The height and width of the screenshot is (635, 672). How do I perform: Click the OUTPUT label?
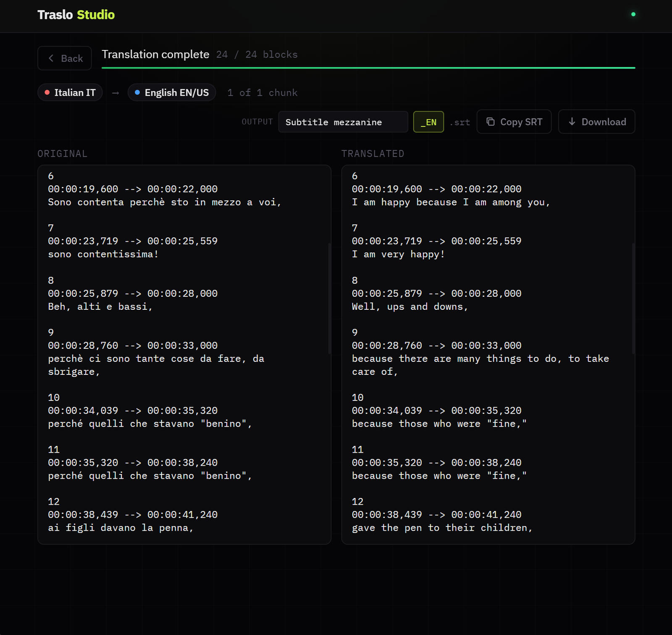tap(257, 122)
